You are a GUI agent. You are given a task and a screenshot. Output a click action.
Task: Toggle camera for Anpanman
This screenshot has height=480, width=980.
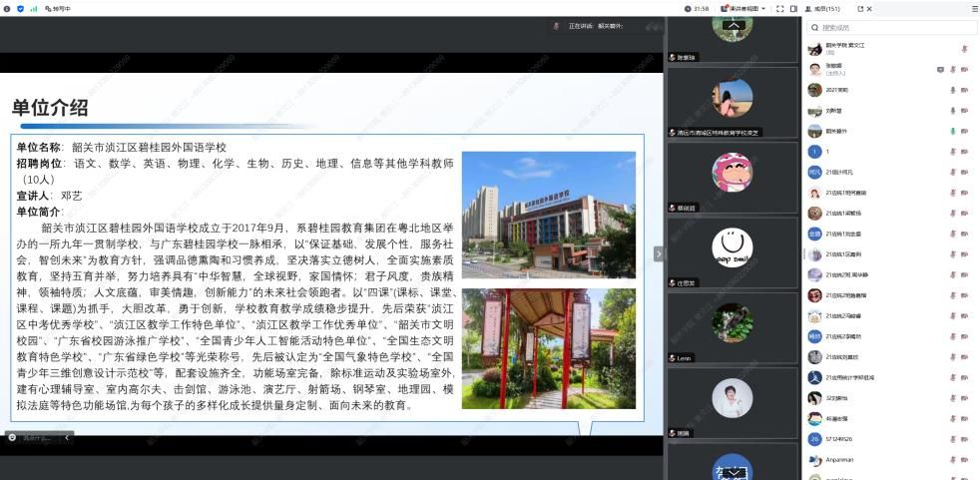click(x=964, y=460)
